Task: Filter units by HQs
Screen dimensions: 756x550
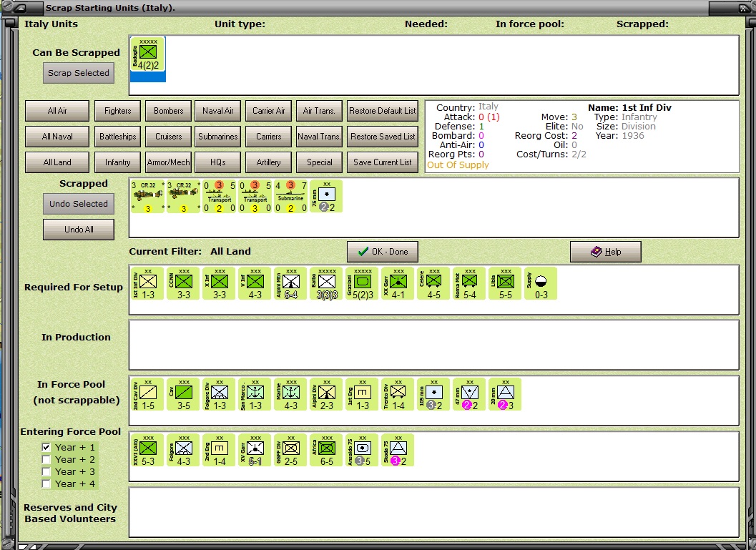Action: pos(218,162)
